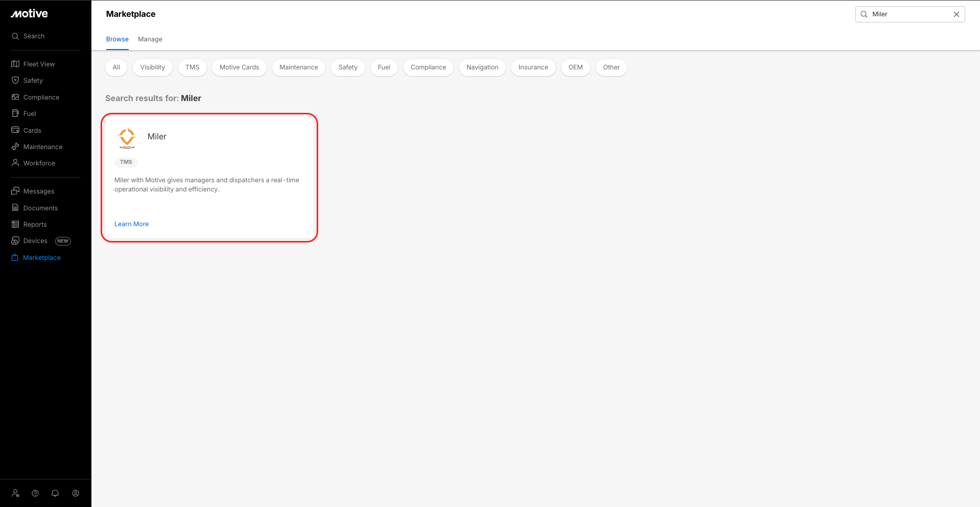Viewport: 980px width, 507px height.
Task: Select the All category filter
Action: pyautogui.click(x=116, y=67)
